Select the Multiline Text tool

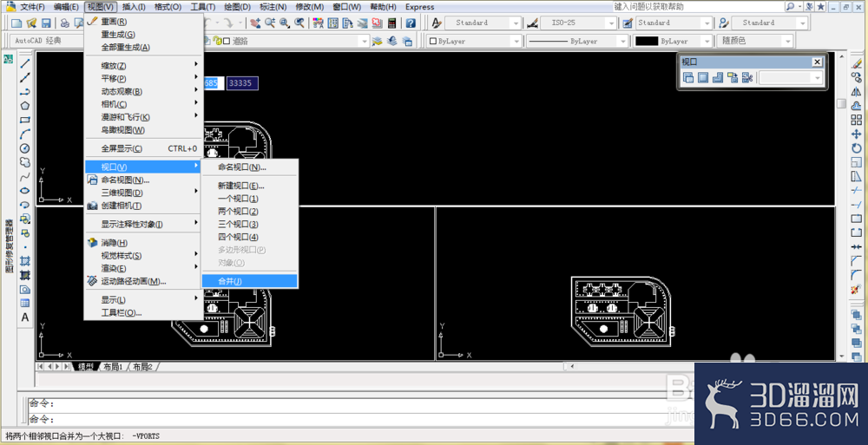pos(25,317)
